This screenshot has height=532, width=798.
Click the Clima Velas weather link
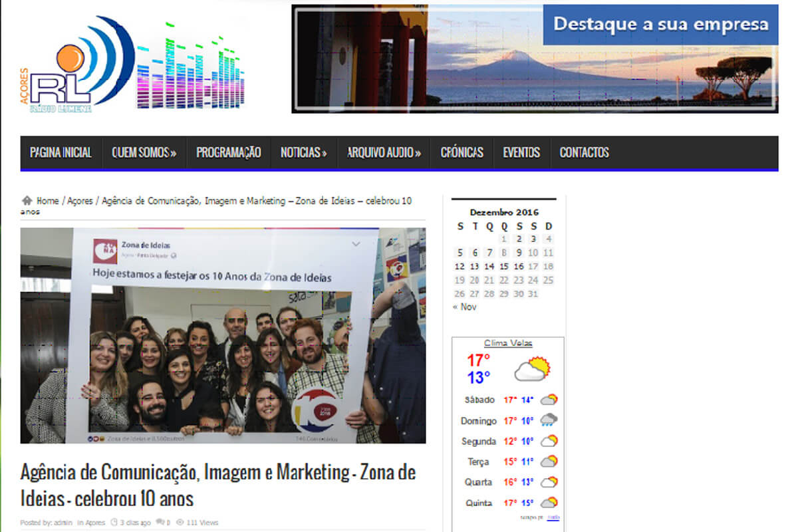[x=507, y=343]
